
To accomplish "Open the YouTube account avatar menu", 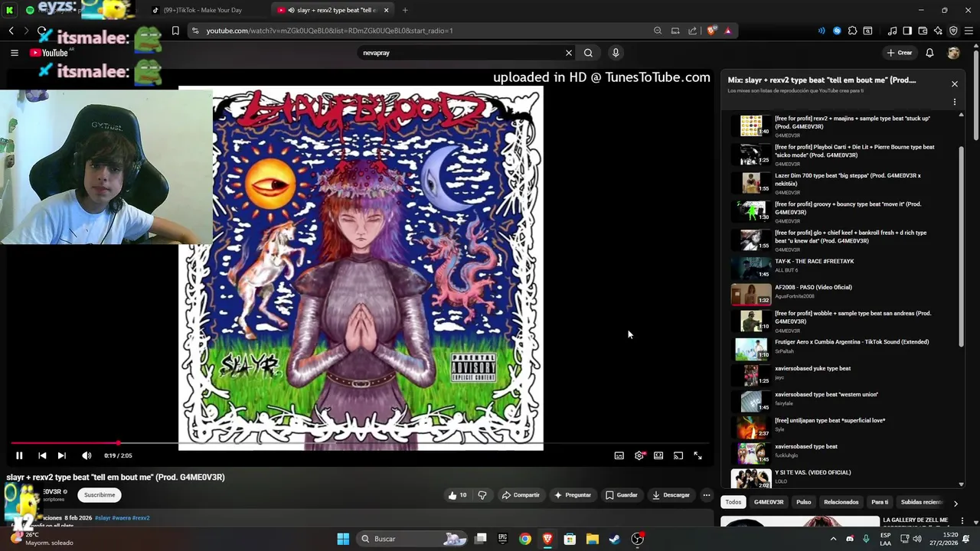I will [x=953, y=53].
